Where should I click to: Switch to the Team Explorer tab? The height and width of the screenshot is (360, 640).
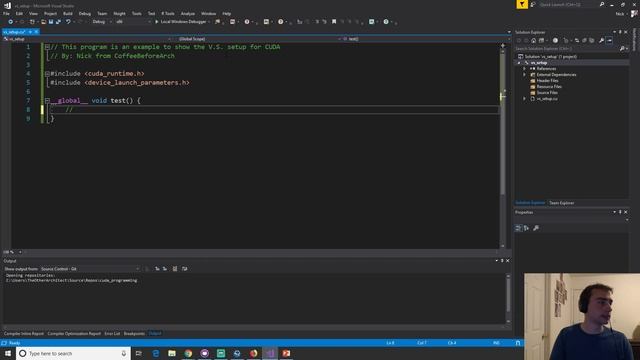pos(562,203)
